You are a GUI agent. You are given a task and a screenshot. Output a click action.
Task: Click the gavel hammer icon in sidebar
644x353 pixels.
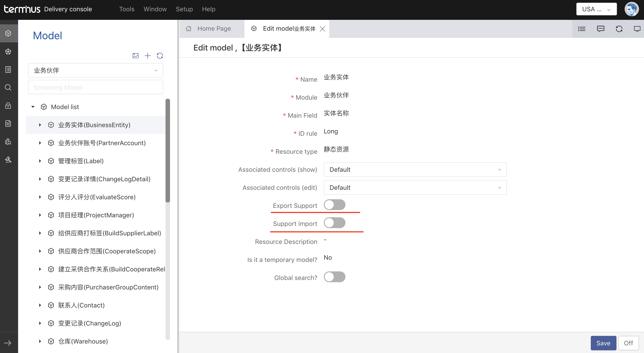click(x=8, y=160)
